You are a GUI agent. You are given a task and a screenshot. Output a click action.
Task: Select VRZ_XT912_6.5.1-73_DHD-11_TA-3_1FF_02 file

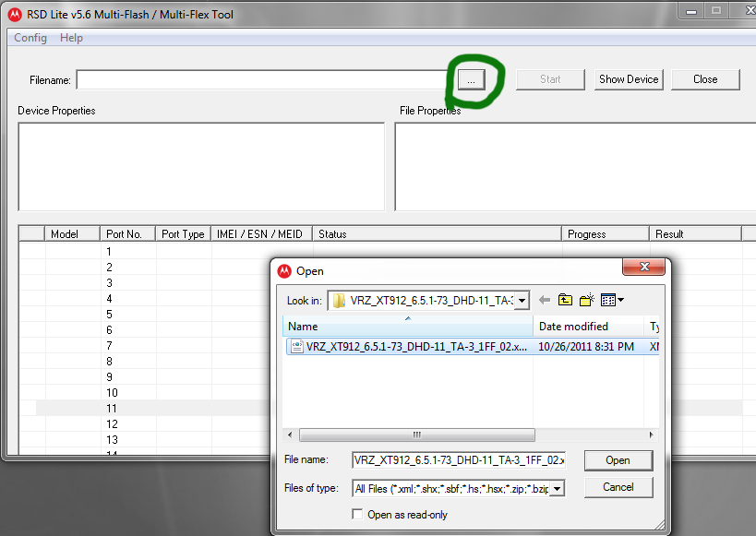[416, 347]
